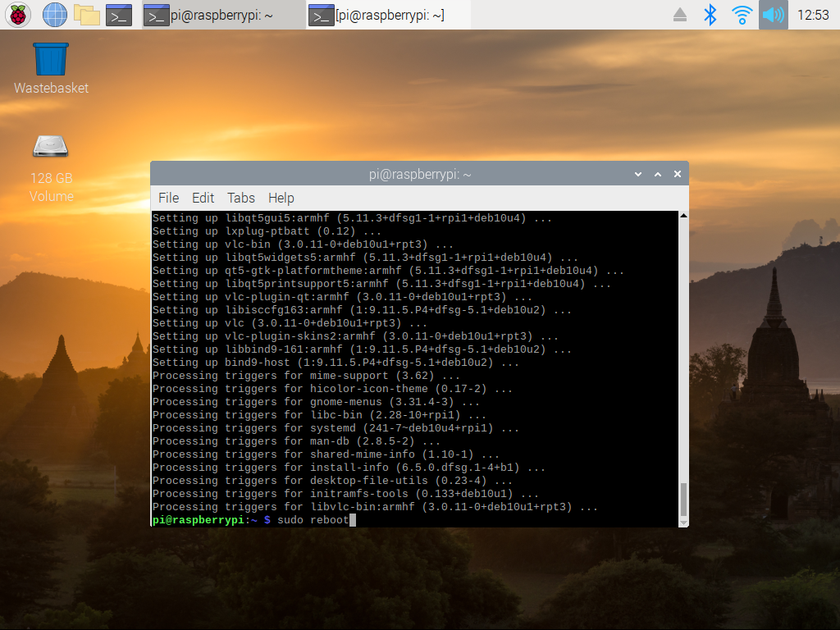The image size is (840, 630).
Task: Click the line 'Setting up libqt5widgets5:armhf'
Action: 365,258
